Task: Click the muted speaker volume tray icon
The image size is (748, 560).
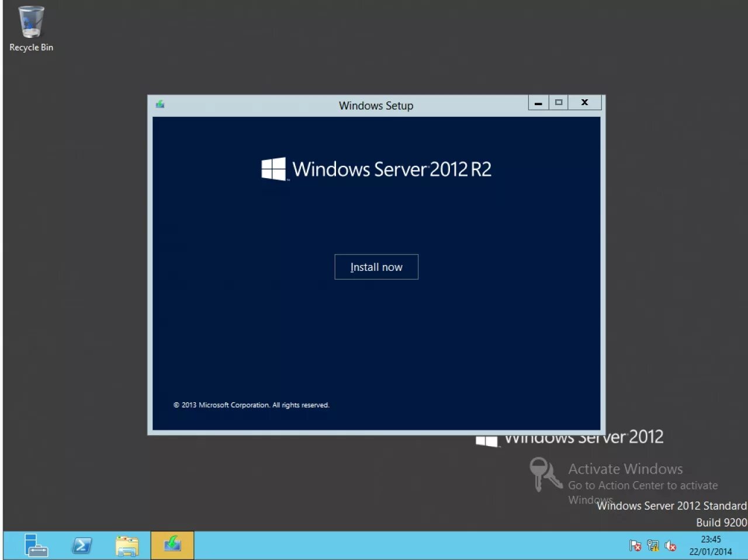Action: (x=670, y=546)
